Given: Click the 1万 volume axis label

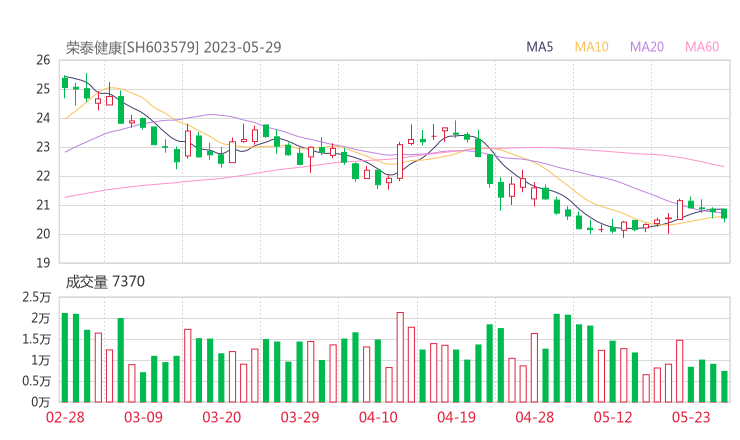Looking at the screenshot, I should coord(41,361).
